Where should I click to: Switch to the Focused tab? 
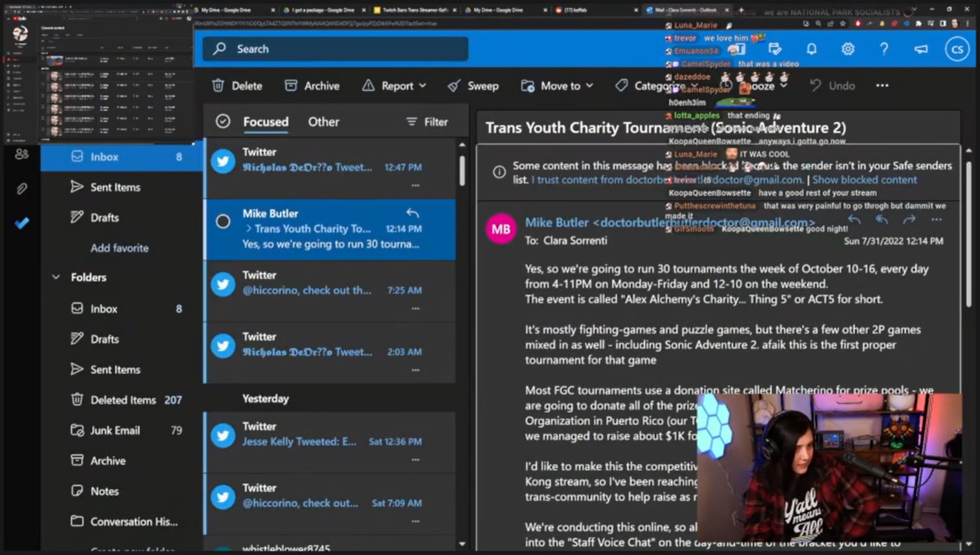(266, 122)
